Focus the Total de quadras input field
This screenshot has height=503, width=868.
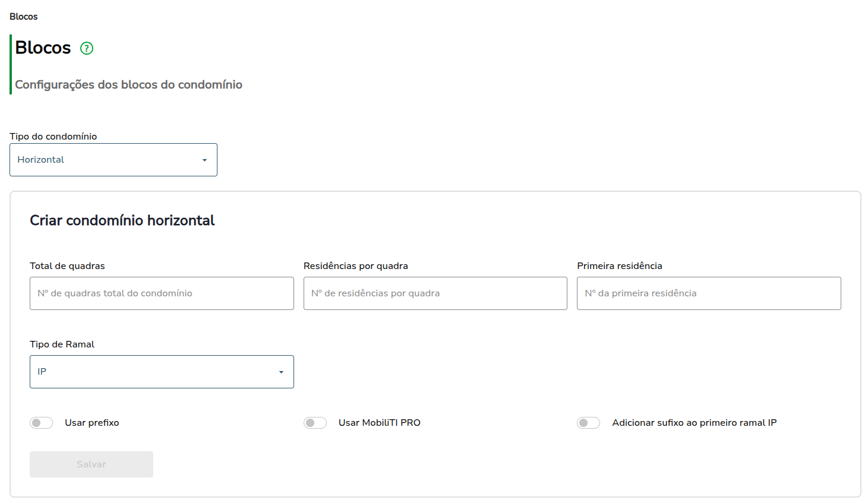[162, 293]
